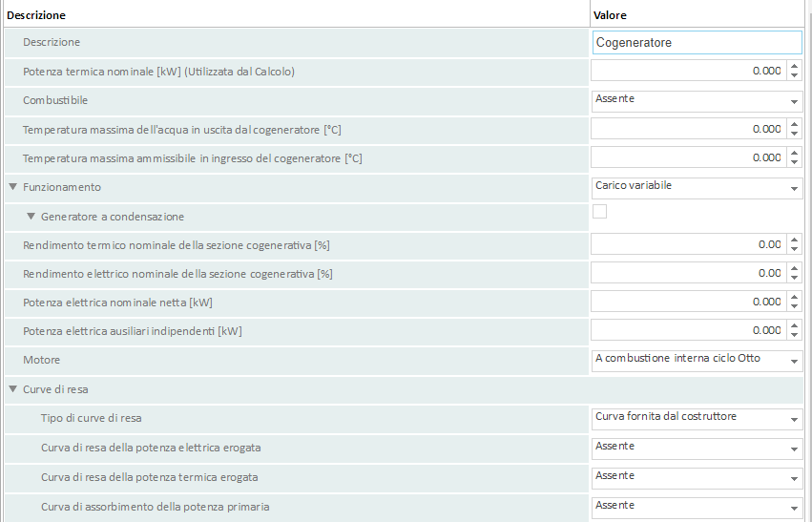The height and width of the screenshot is (522, 812).
Task: Increase Potenza elettrica nominale netta value
Action: (x=795, y=296)
